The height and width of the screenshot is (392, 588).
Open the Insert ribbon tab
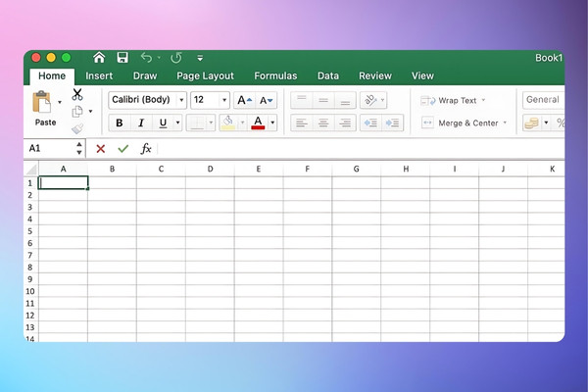[99, 75]
